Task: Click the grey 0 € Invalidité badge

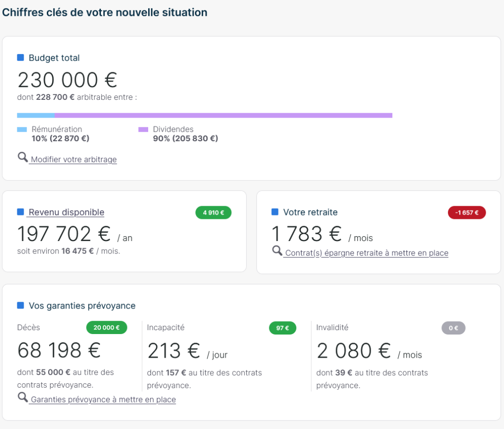Action: (453, 328)
